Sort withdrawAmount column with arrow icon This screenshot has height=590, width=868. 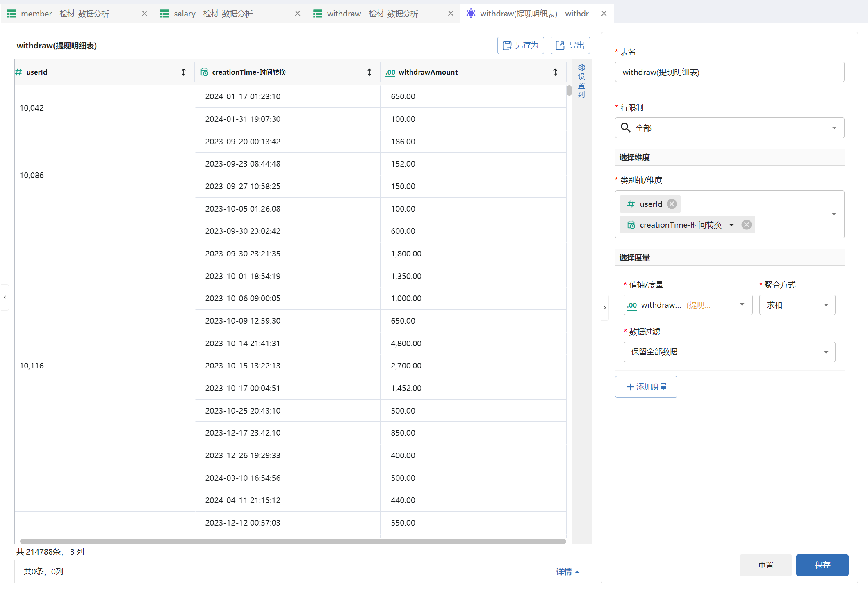click(x=555, y=72)
